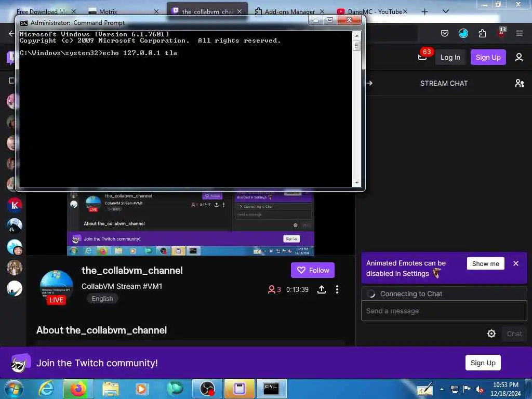This screenshot has width=532, height=399.
Task: Open the chat community users icon
Action: pos(519,83)
